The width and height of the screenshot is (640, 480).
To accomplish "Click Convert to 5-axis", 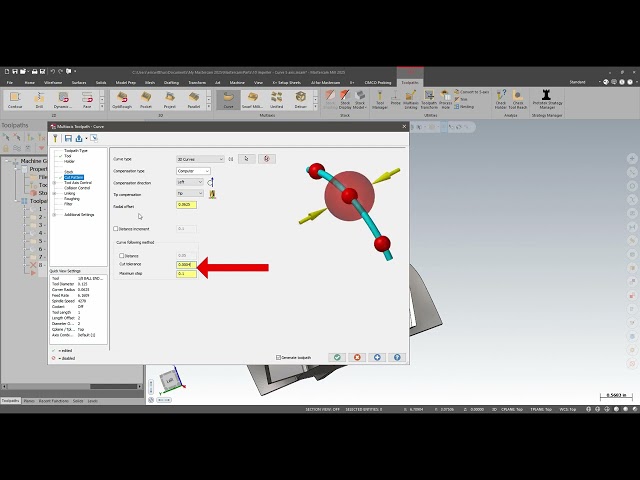I will [472, 92].
